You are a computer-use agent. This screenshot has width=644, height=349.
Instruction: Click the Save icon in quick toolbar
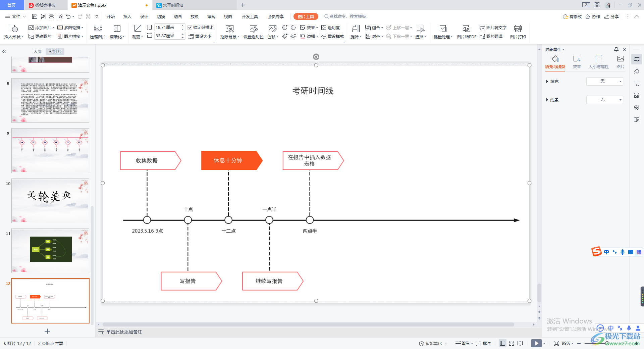pyautogui.click(x=35, y=16)
